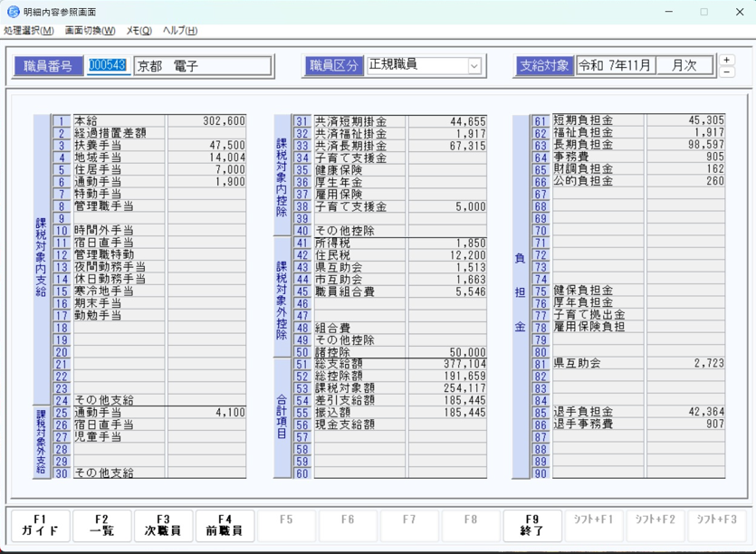Go to next employee with F3 次職員

pos(163,526)
